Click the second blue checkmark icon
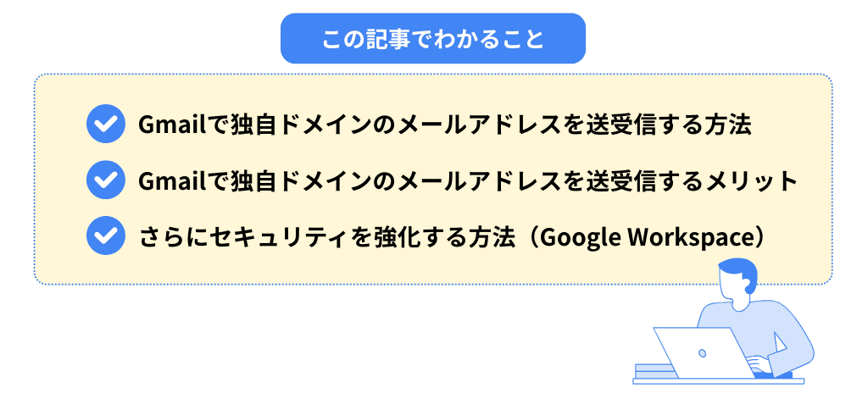 point(106,180)
